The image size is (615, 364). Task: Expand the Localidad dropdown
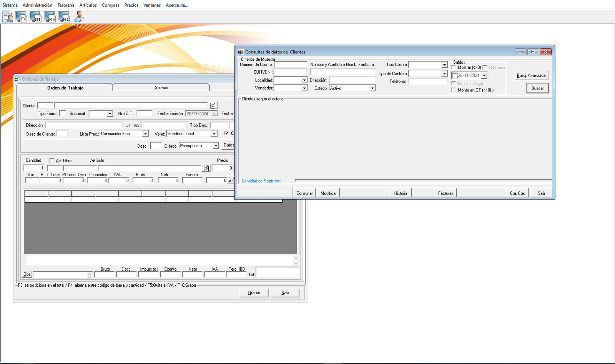tap(304, 80)
